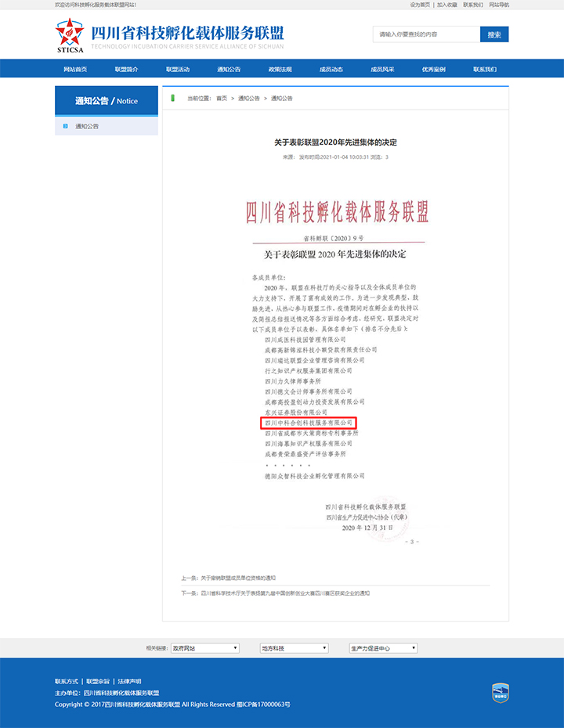Click 联系方式 footer link
The image size is (564, 728).
click(67, 682)
